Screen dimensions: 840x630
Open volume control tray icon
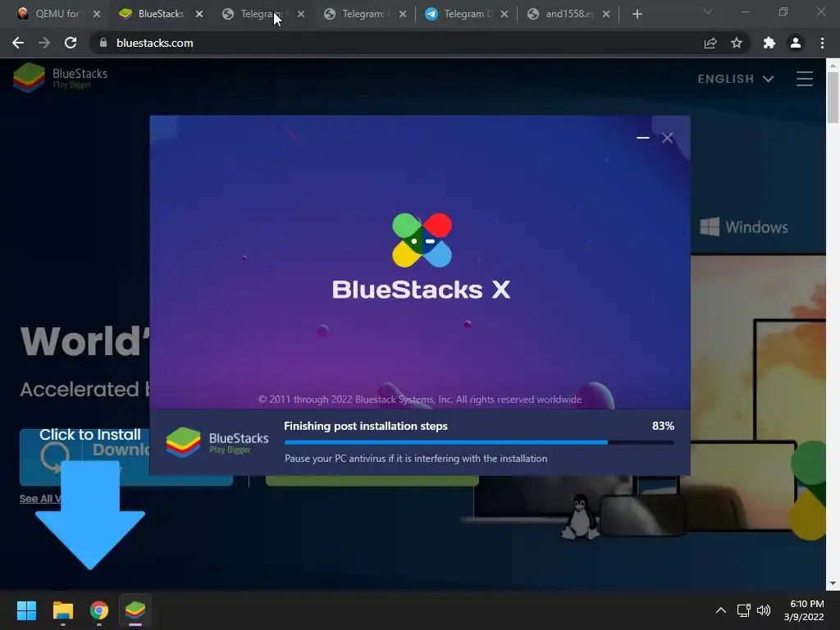point(764,610)
